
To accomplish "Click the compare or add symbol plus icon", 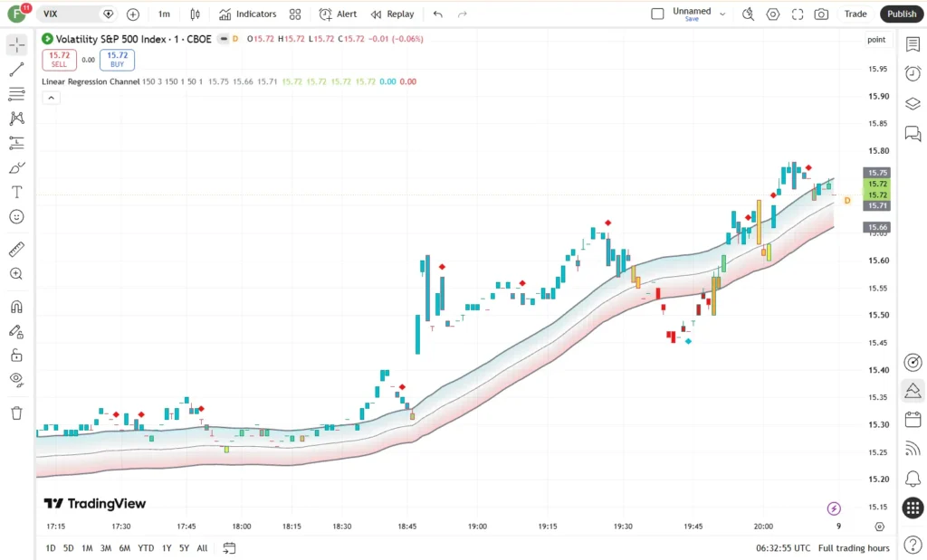I will coord(133,14).
